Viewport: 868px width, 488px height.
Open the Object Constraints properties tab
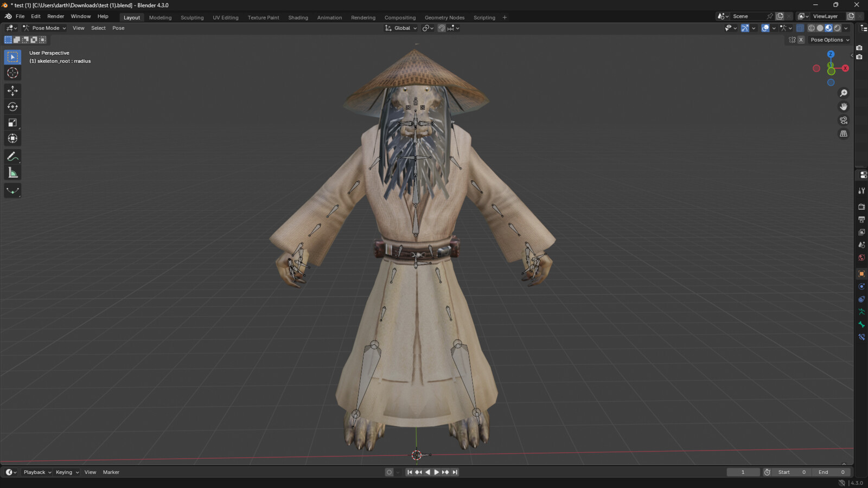861,299
